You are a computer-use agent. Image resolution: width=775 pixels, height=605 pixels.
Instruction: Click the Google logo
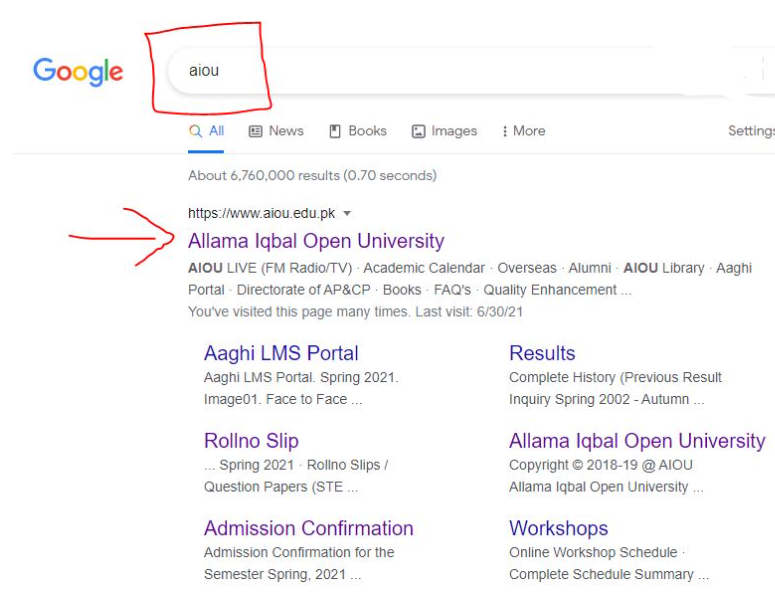point(78,72)
